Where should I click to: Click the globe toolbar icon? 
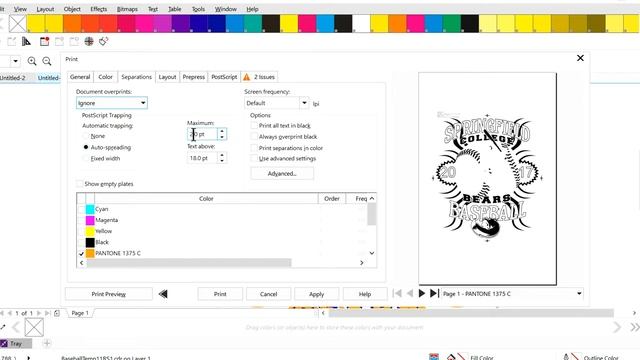coord(89,41)
